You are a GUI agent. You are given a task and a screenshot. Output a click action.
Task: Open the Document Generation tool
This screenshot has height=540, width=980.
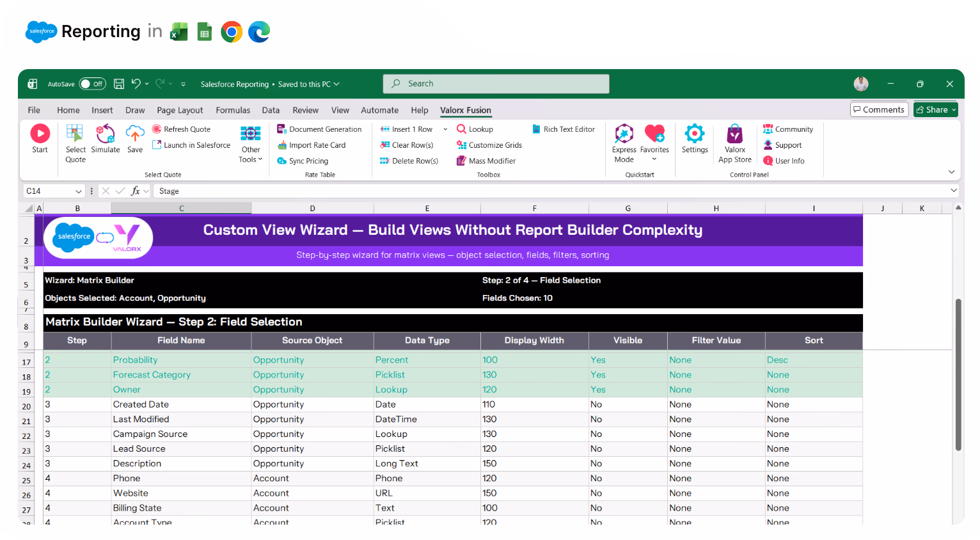pos(320,129)
